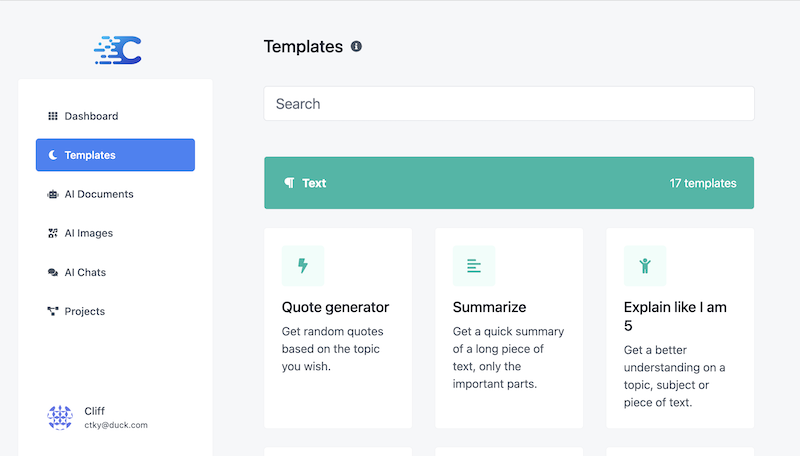Screen dimensions: 800x456
Task: Click the AI Images sidebar icon
Action: (x=53, y=233)
